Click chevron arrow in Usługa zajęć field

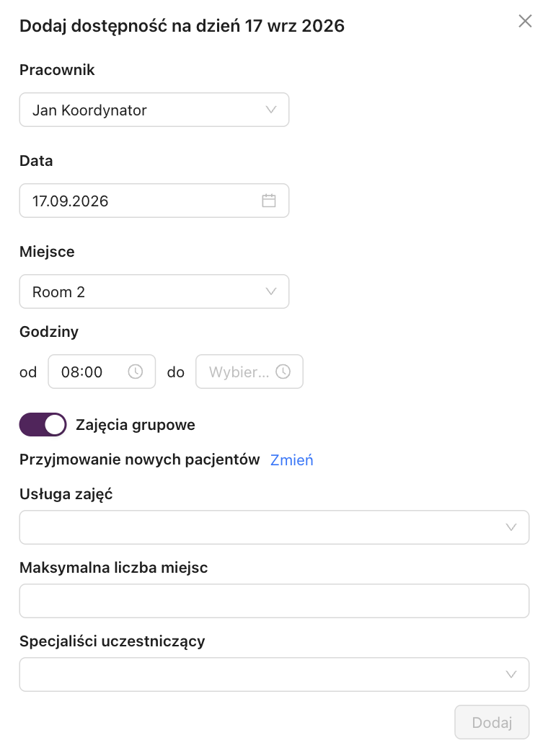pyautogui.click(x=511, y=527)
